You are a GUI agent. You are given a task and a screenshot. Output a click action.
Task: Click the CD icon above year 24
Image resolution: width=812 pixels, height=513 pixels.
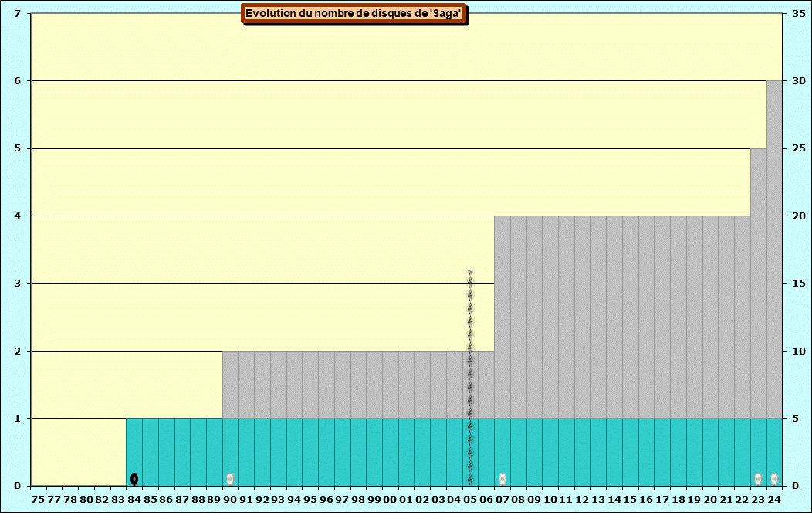774,479
